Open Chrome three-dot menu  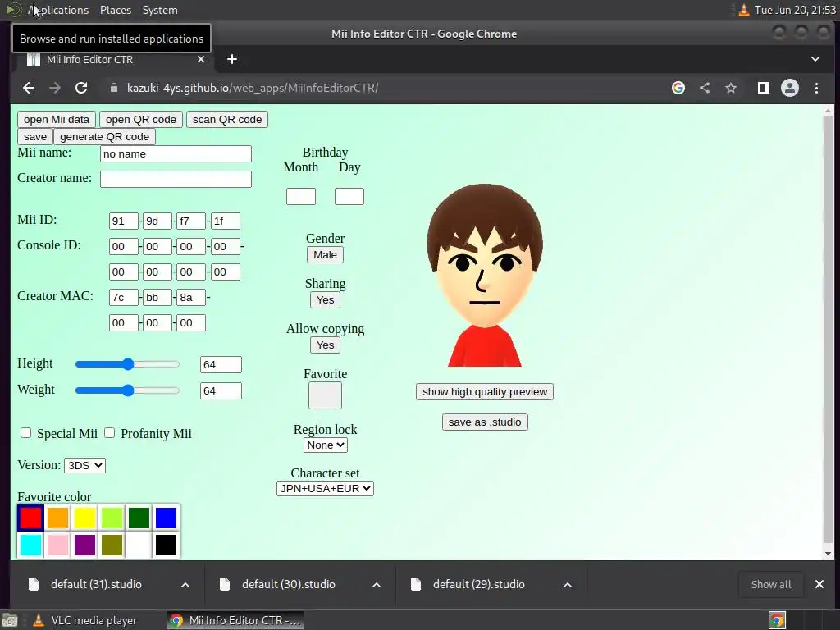tap(816, 88)
